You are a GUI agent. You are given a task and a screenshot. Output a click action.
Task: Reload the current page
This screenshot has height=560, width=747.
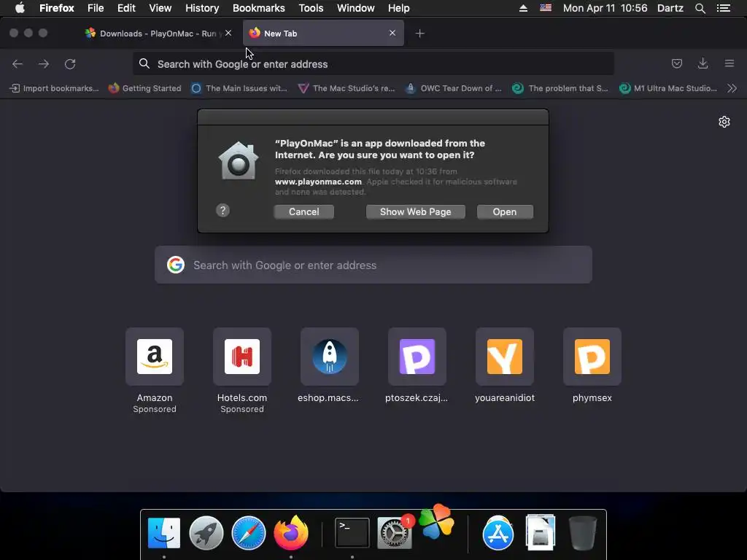(70, 64)
